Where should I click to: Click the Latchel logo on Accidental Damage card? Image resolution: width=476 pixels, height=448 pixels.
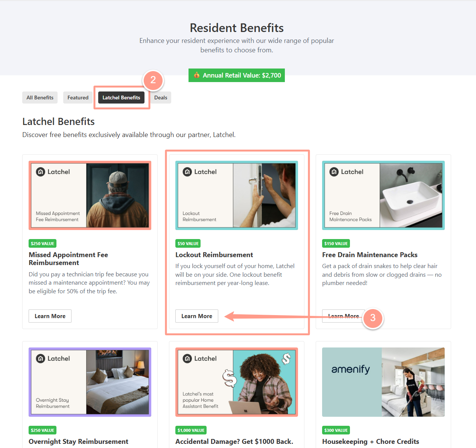[200, 359]
